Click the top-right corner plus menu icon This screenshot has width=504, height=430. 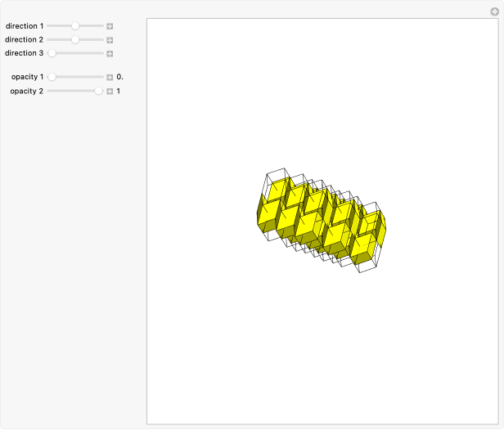[x=494, y=11]
